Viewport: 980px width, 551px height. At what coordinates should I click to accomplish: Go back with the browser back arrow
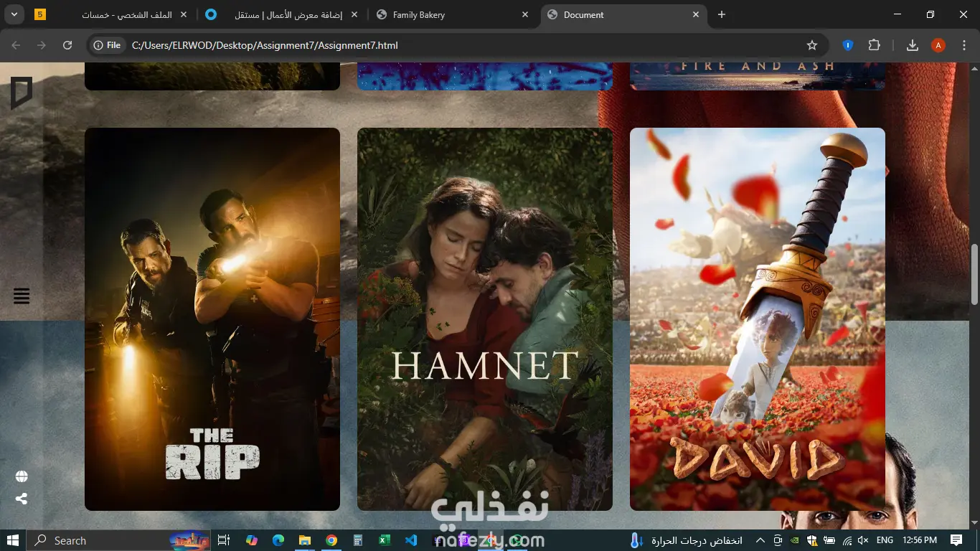[16, 45]
